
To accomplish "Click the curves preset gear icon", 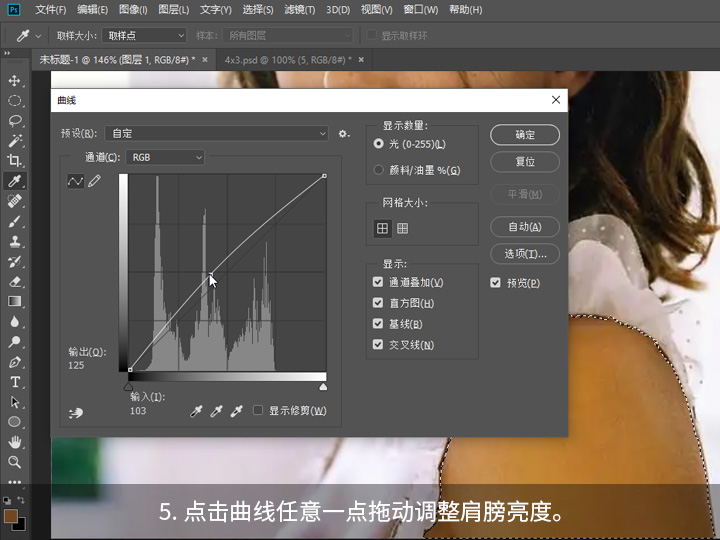I will pyautogui.click(x=344, y=133).
